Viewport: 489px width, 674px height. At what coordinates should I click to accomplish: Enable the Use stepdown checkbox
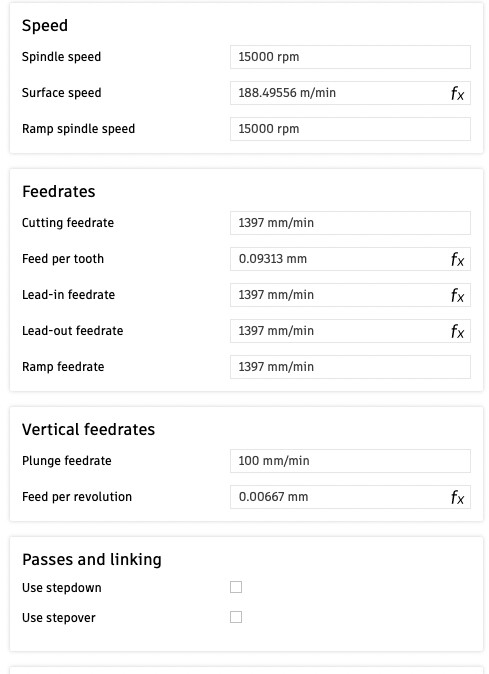236,587
